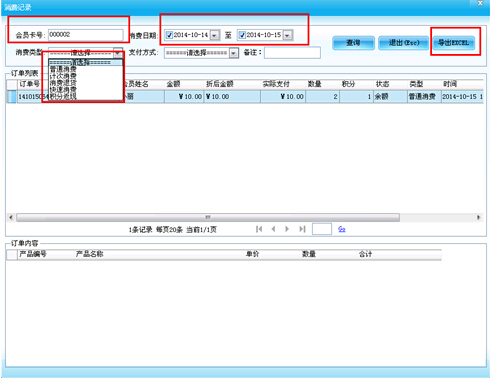491x380 pixels.
Task: Open the start date 2014-10-14 calendar dropdown
Action: click(215, 35)
